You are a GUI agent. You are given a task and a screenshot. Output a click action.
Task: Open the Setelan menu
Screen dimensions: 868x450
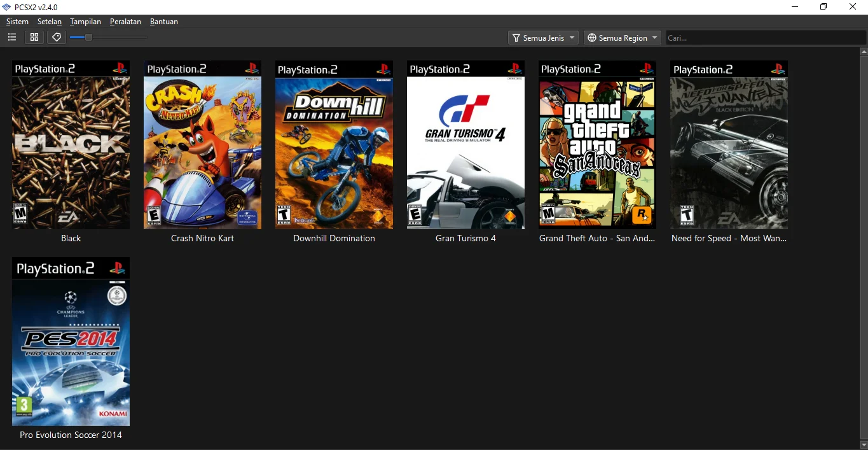tap(50, 22)
